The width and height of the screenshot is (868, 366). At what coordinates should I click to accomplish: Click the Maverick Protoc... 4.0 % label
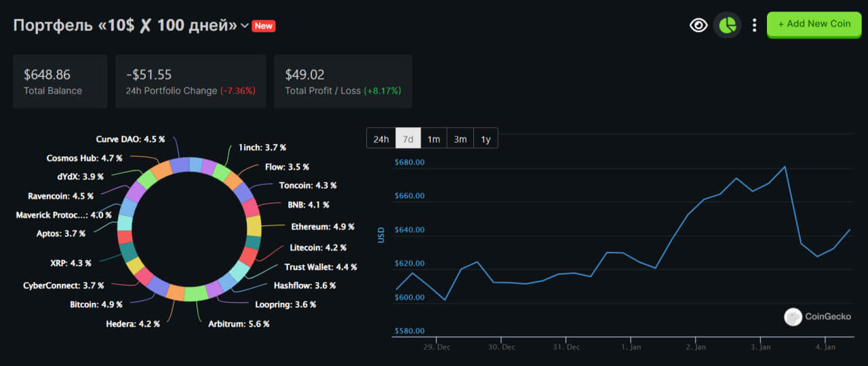(x=64, y=215)
